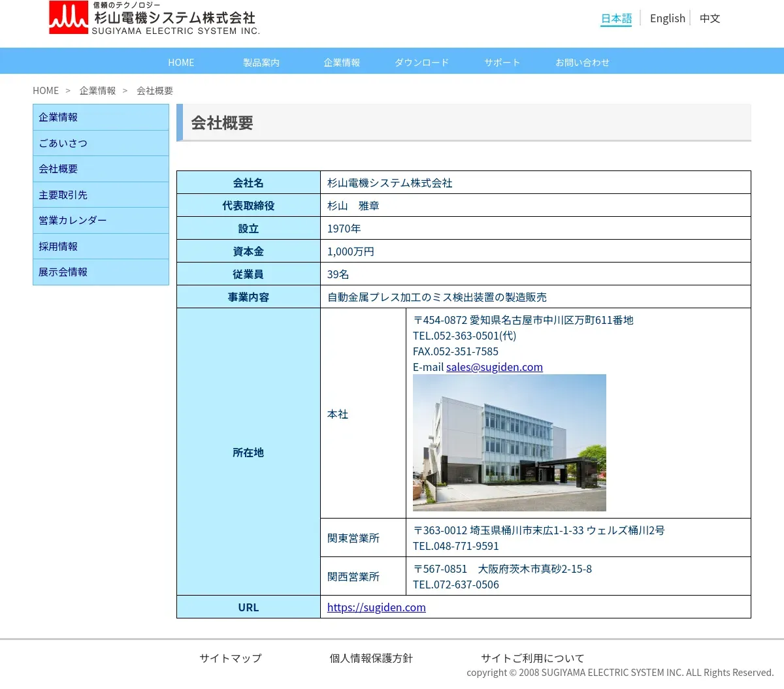This screenshot has height=689, width=784.
Task: Select 営業カレンダー in the sidebar
Action: pyautogui.click(x=101, y=221)
